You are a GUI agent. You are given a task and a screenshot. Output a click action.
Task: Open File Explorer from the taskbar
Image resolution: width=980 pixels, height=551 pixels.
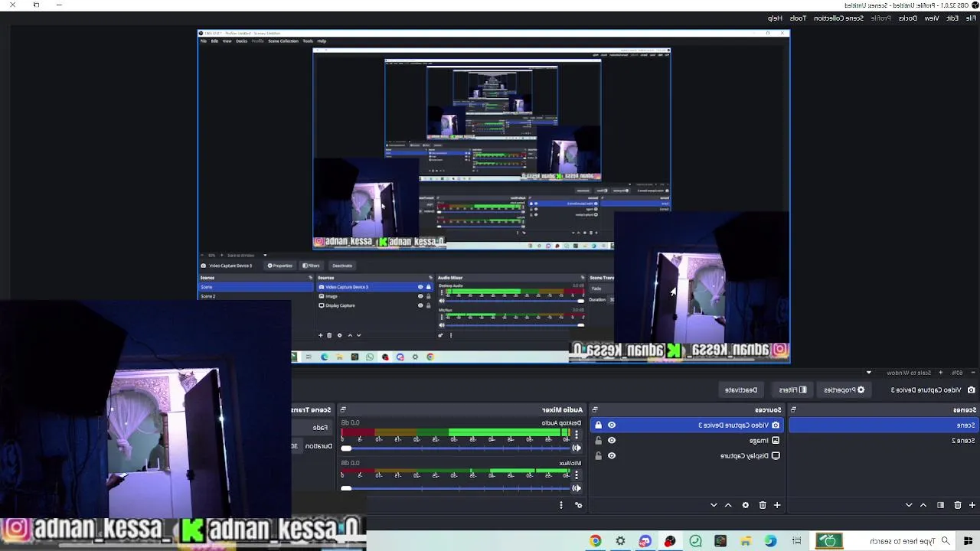point(745,541)
